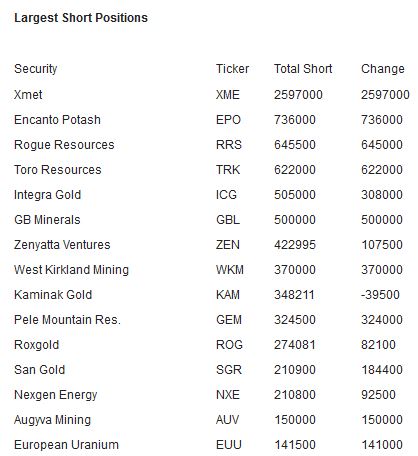Click the Pele Mountain Res. name

click(67, 320)
